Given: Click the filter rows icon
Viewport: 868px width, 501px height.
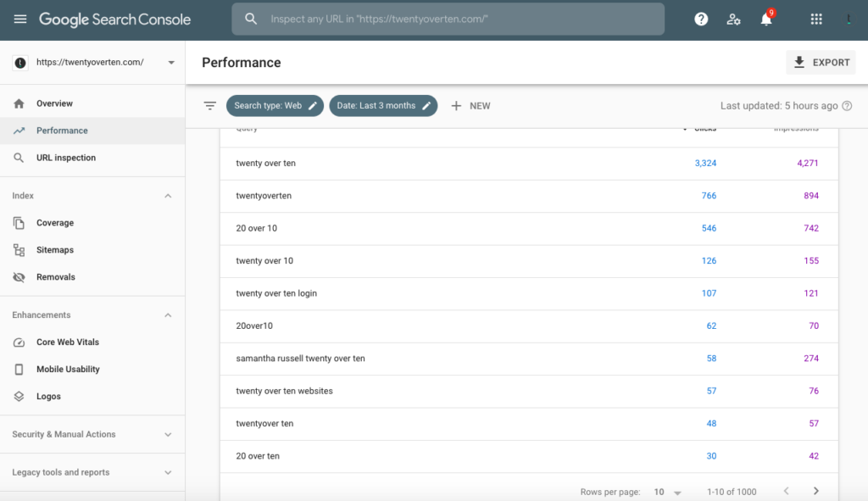Looking at the screenshot, I should point(210,106).
